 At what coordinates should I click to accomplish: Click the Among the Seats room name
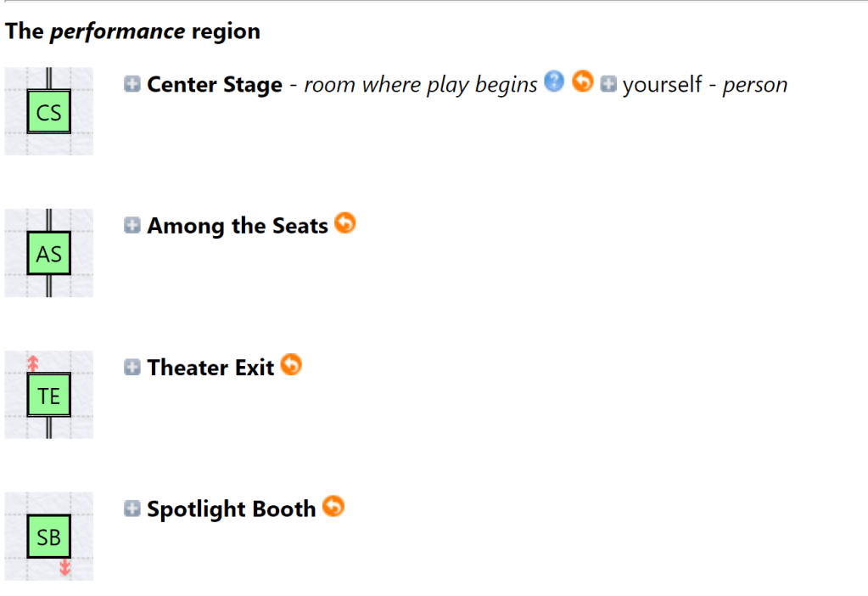(237, 225)
